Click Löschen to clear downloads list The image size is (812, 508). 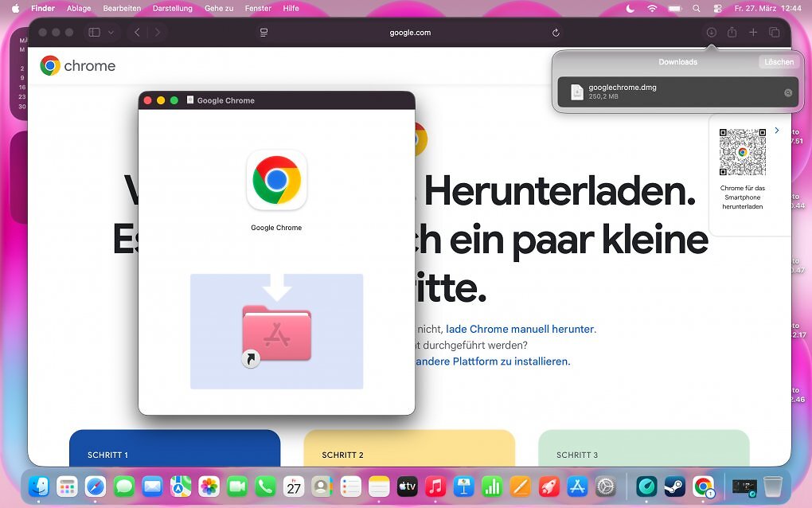(x=779, y=62)
